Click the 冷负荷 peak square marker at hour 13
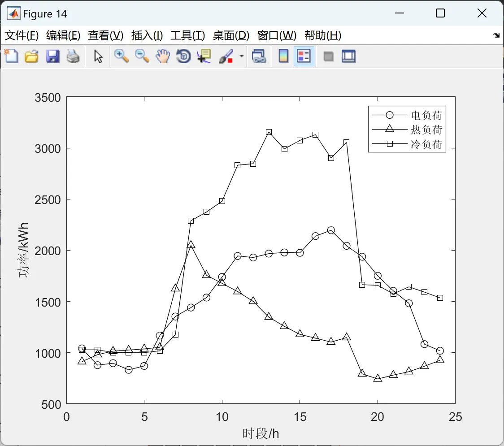Image resolution: width=504 pixels, height=446 pixels. click(269, 132)
